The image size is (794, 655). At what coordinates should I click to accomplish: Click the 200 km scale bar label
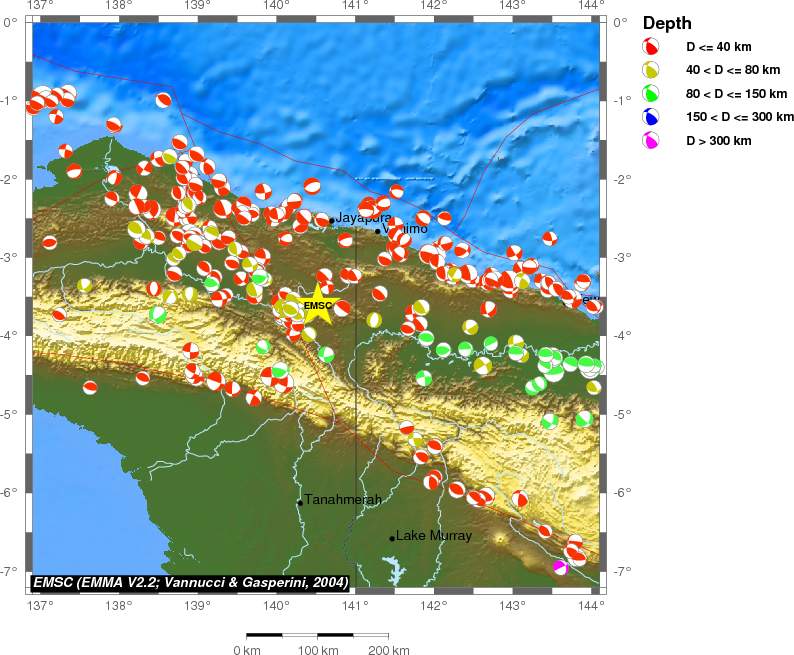388,651
